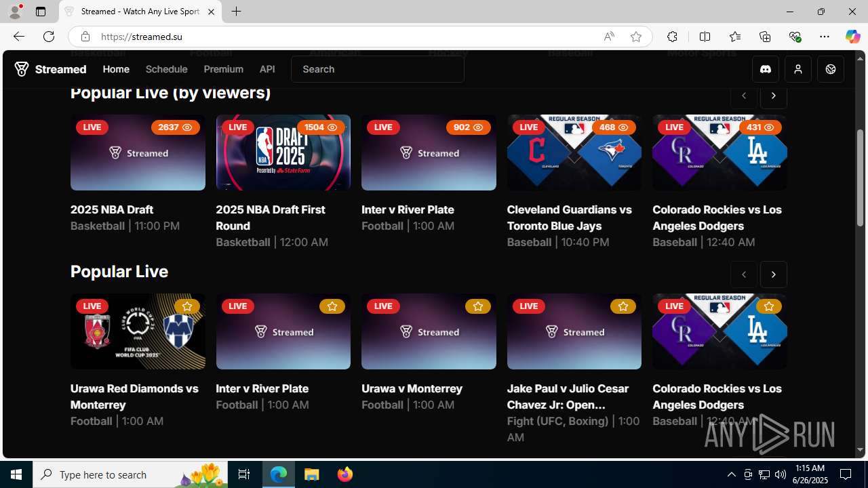Viewport: 868px width, 488px height.
Task: Next arrow for Popular Live carousel
Action: [774, 274]
